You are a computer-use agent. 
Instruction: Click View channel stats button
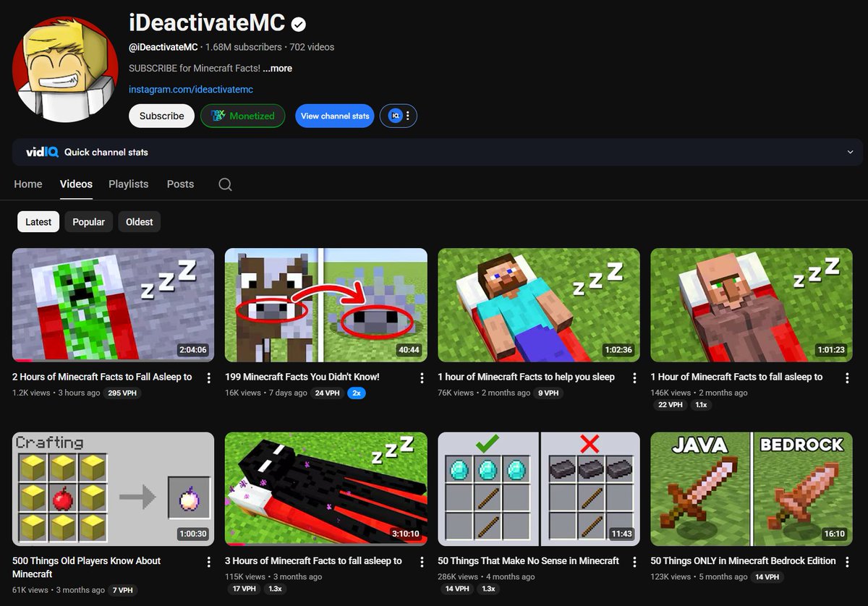click(x=335, y=116)
